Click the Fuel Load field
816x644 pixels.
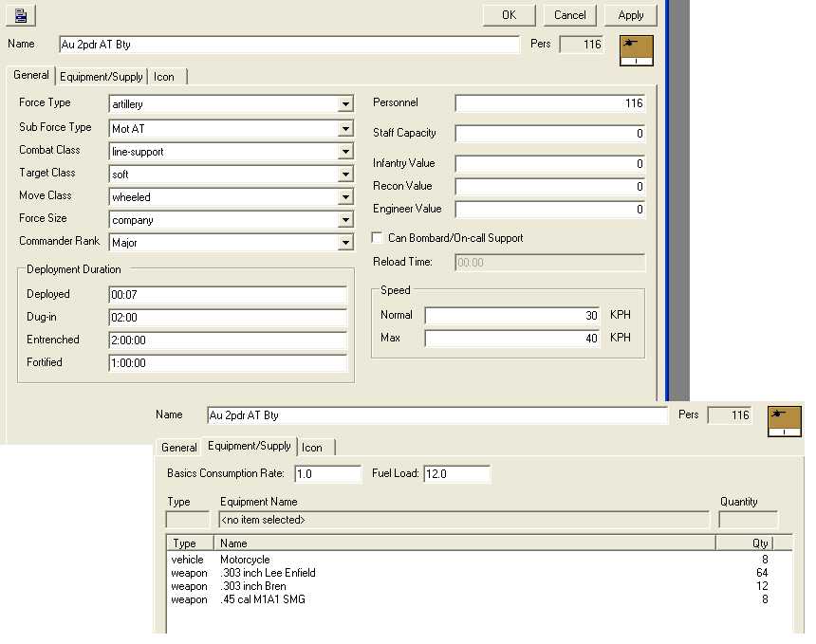(x=457, y=474)
